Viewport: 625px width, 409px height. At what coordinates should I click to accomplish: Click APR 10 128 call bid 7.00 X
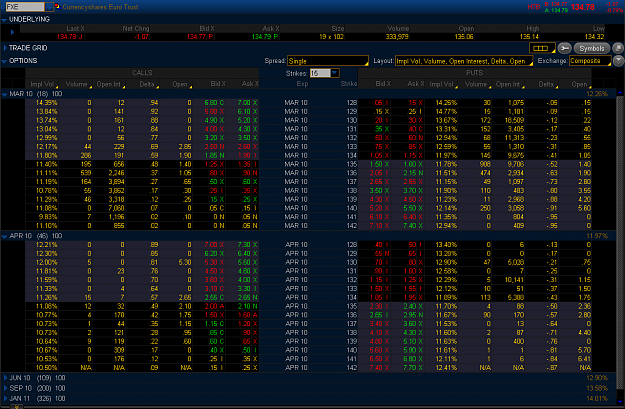point(214,245)
